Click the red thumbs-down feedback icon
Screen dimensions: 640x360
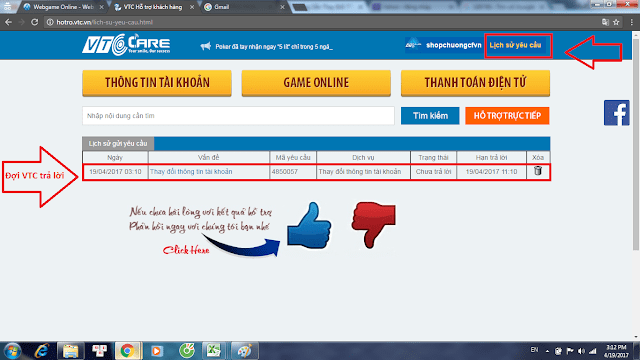tap(373, 224)
